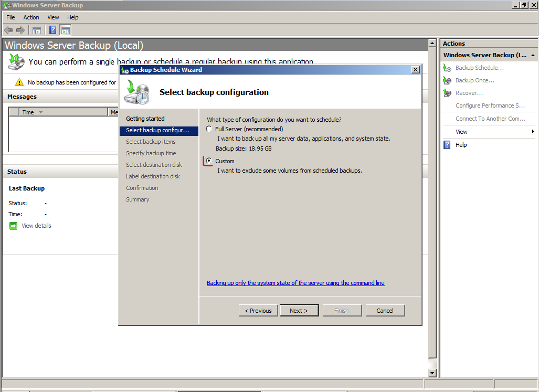Expand the View submenu arrow in Actions
The width and height of the screenshot is (539, 392).
point(533,132)
